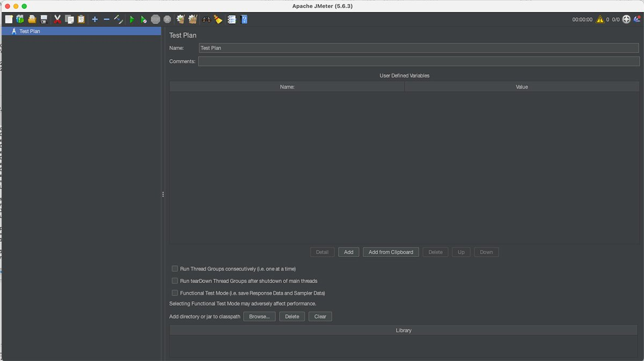
Task: Toggle Run tearDown Thread Groups checkbox
Action: coord(175,281)
